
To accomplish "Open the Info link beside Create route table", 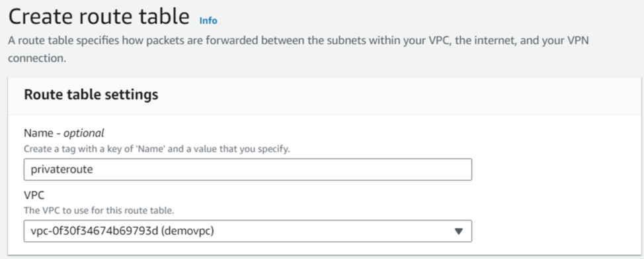I will tap(208, 20).
